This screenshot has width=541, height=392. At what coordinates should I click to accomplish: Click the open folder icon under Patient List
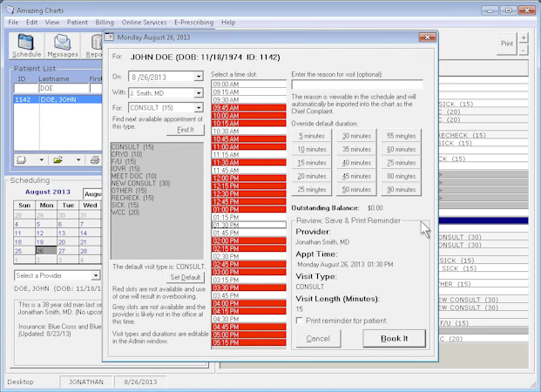(x=57, y=159)
